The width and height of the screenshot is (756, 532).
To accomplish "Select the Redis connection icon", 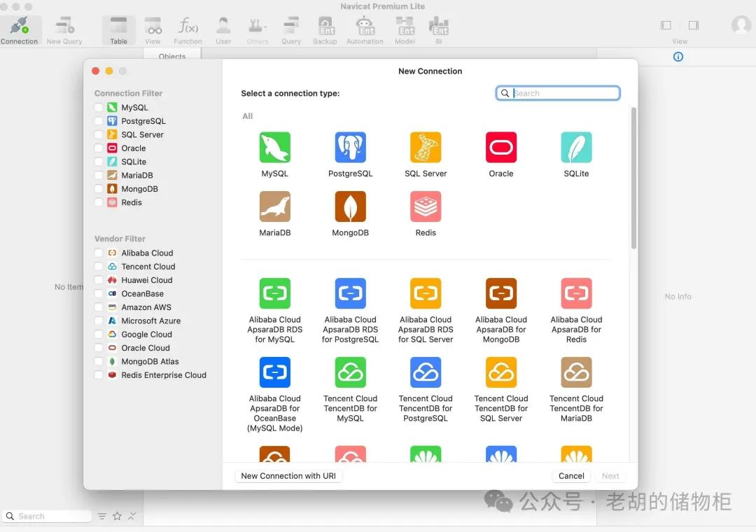I will coord(426,206).
